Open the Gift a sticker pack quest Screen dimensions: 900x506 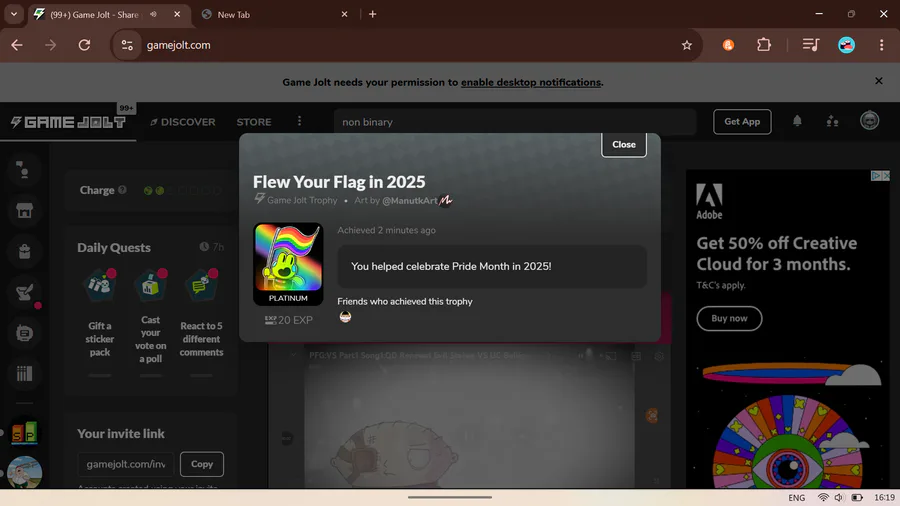pos(100,314)
